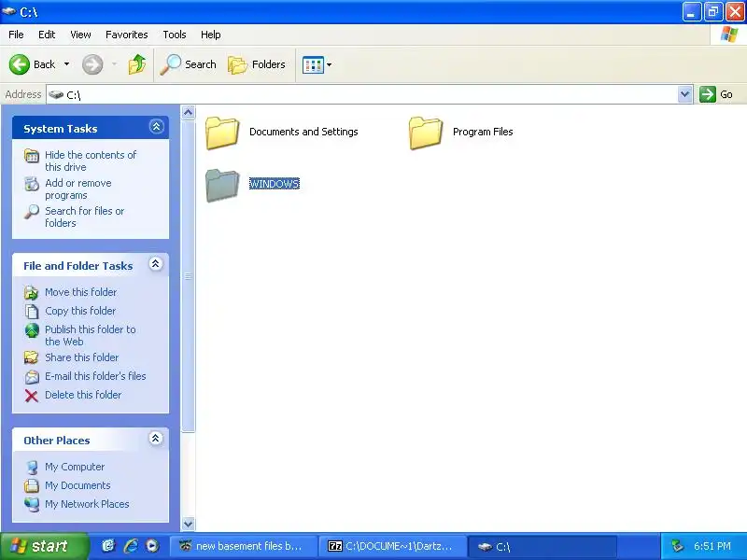Screen dimensions: 747x560
Task: Click the green Back arrow button
Action: 20,64
